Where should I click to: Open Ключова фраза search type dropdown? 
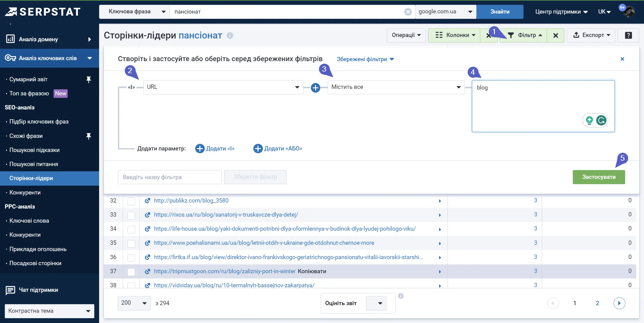click(135, 12)
